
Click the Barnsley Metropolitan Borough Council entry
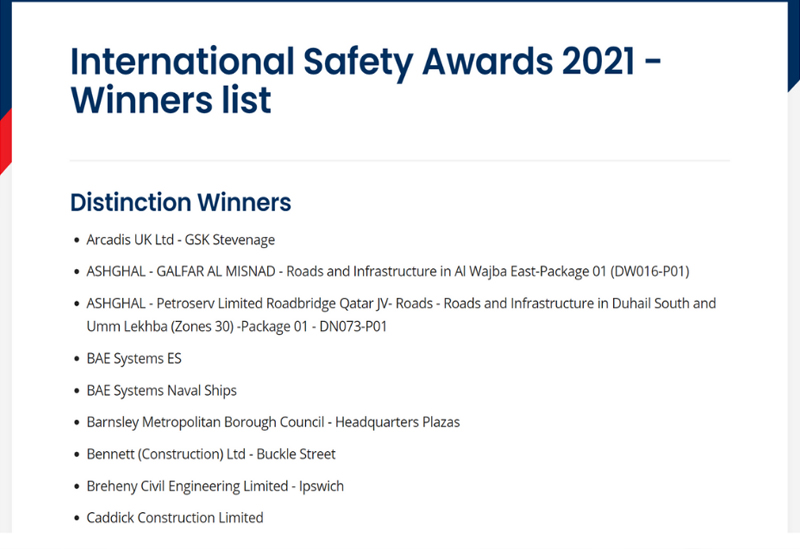[x=273, y=422]
